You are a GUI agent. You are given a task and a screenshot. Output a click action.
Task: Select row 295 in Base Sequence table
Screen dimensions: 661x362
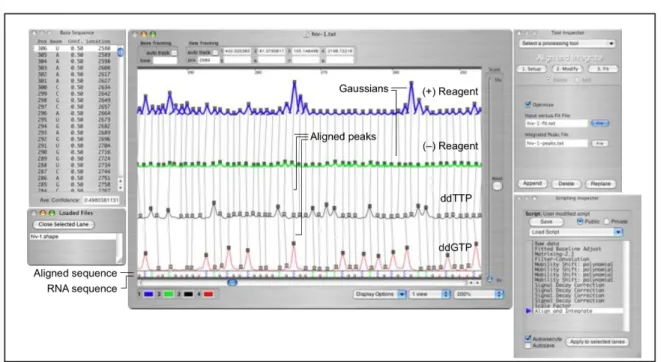click(75, 120)
